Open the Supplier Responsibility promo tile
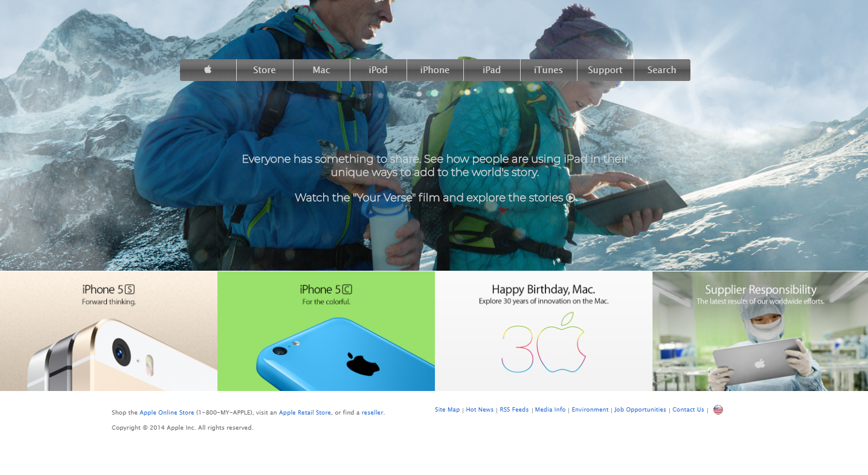 [760, 331]
